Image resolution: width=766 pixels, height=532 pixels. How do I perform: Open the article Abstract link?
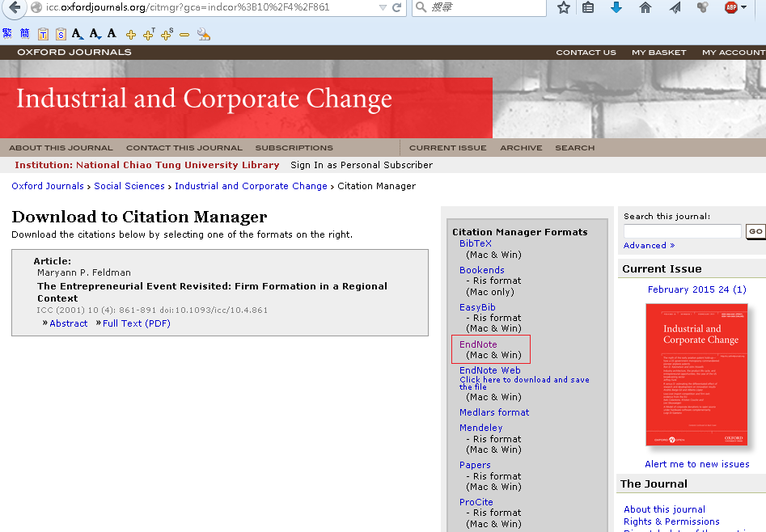69,323
